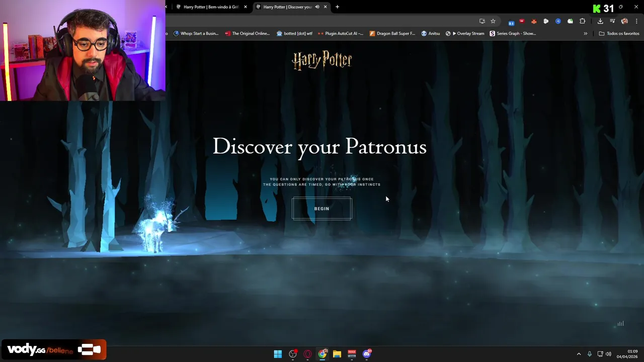Close the 'Harry Potter | Bem-vindo' tab

tap(246, 7)
